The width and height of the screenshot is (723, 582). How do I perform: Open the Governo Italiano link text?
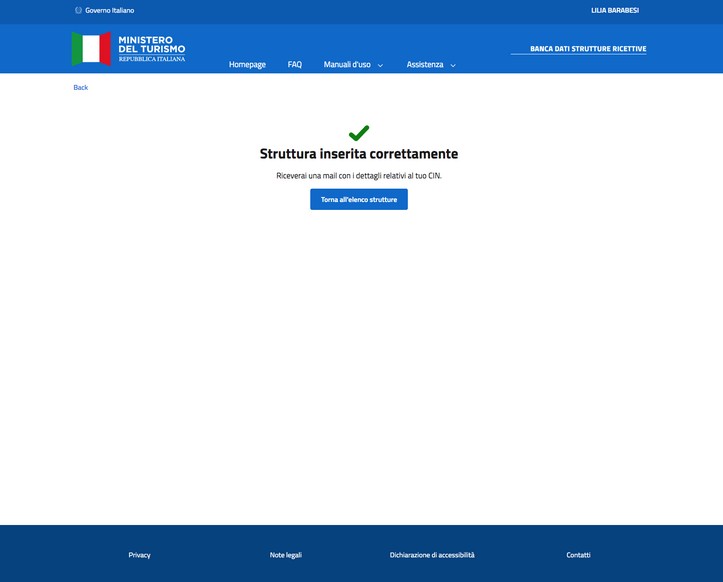coord(109,10)
